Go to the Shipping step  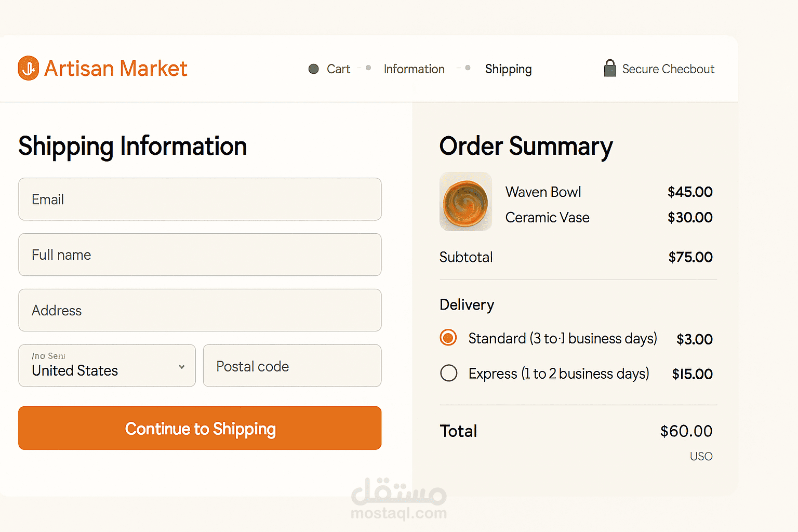[x=508, y=70]
